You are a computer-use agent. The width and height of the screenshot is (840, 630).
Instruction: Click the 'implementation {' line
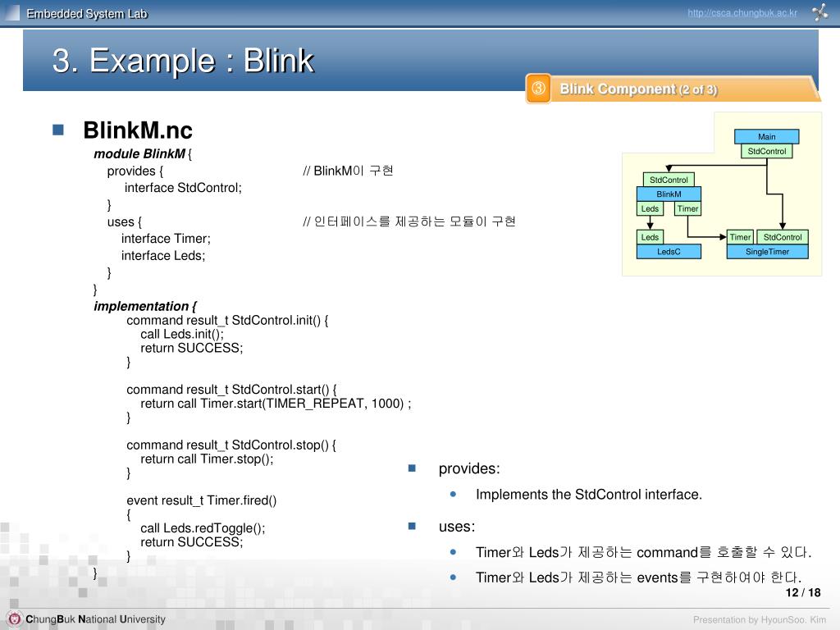[x=145, y=307]
